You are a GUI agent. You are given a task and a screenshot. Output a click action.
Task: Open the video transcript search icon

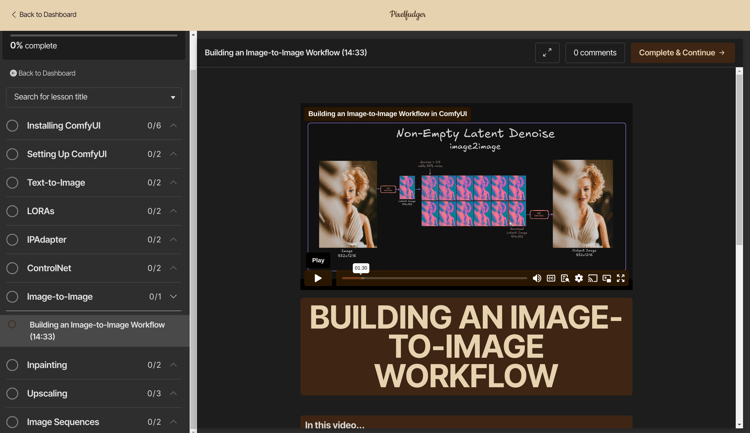pyautogui.click(x=565, y=279)
